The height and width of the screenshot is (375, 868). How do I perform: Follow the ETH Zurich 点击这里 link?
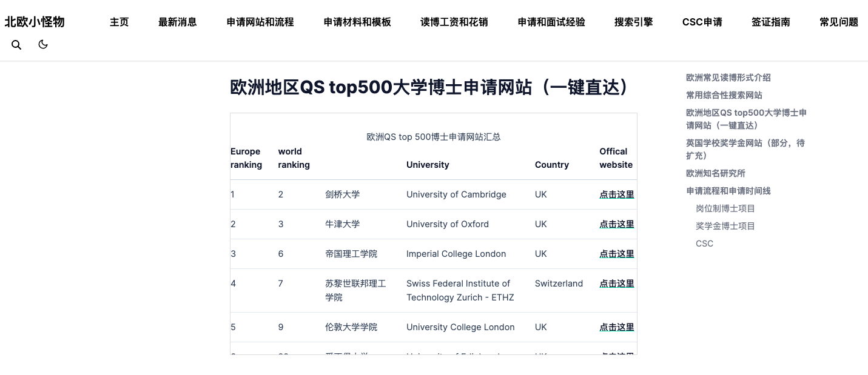point(617,284)
